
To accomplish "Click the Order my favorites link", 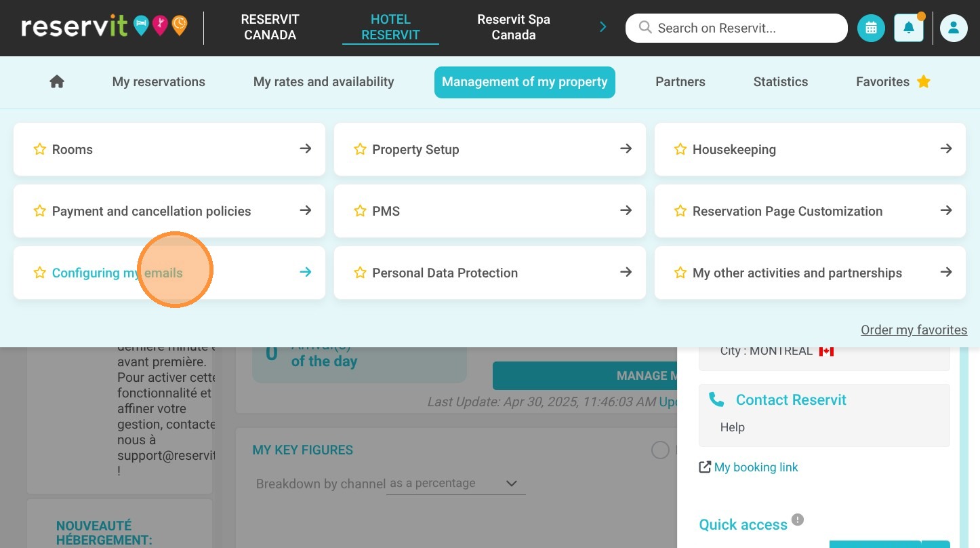I will tap(914, 330).
